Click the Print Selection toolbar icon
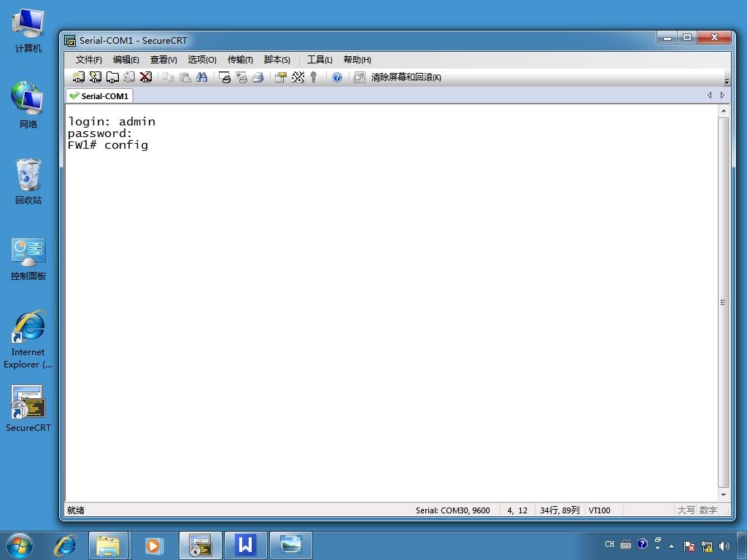Viewport: 747px width, 560px height. (241, 77)
